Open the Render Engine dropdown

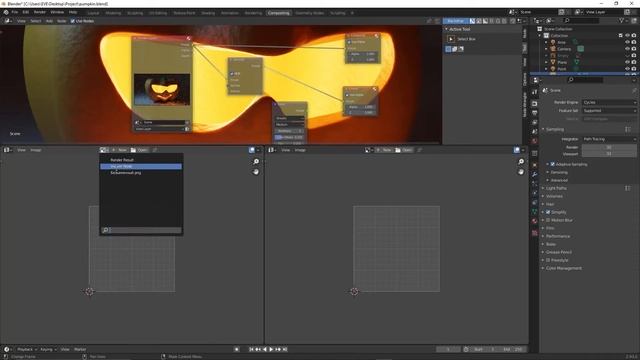pyautogui.click(x=609, y=102)
